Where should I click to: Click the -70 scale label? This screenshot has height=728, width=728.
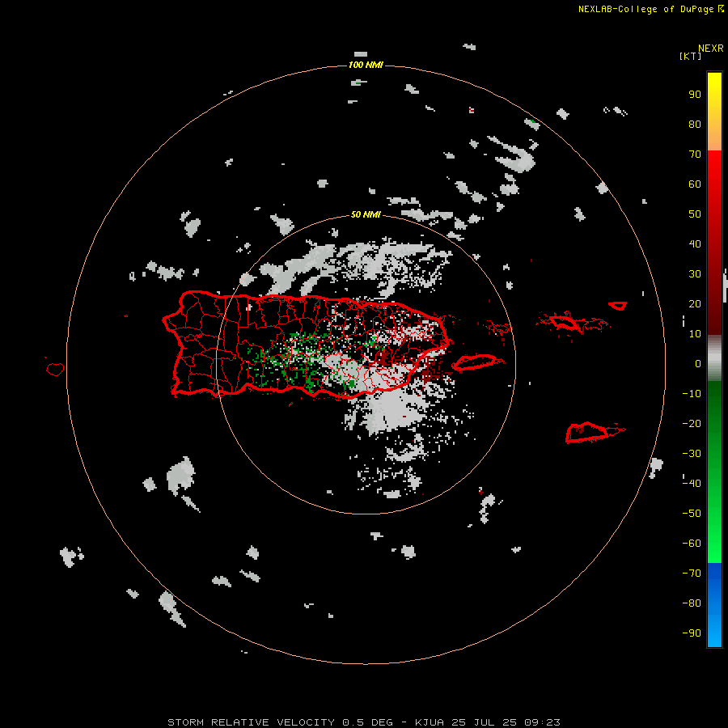[x=692, y=574]
